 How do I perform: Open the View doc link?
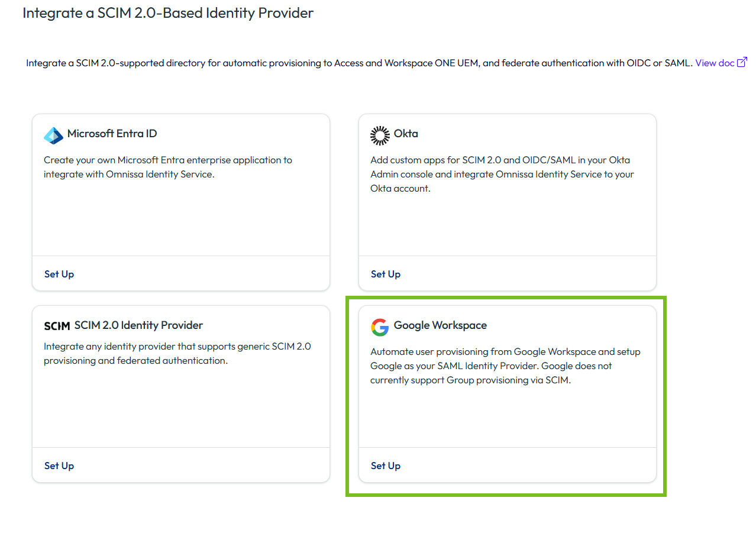(x=715, y=63)
